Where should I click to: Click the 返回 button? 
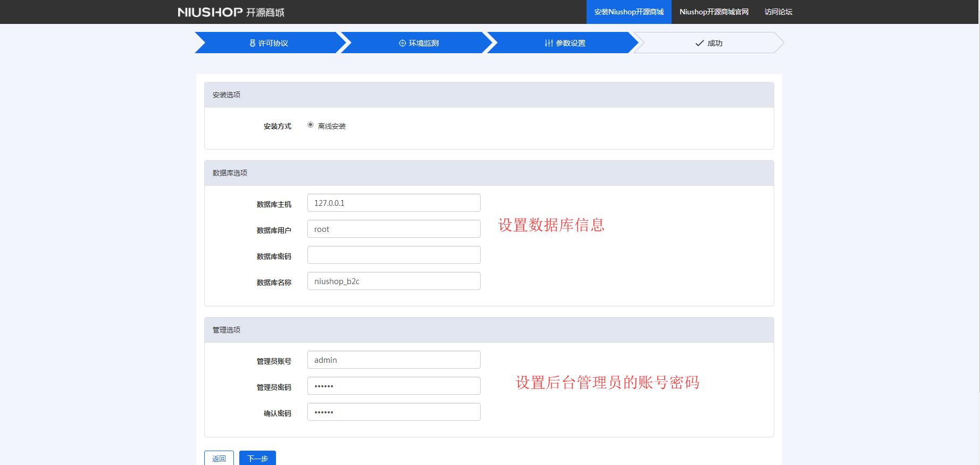click(219, 458)
